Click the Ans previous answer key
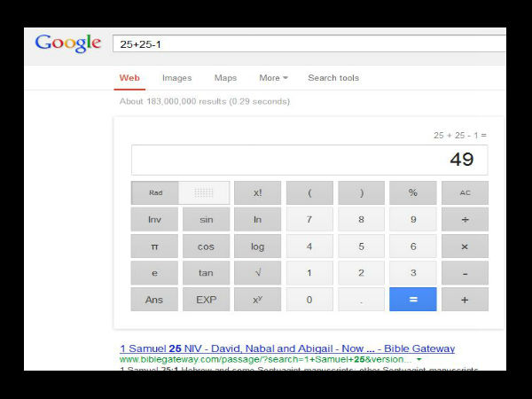 [154, 300]
